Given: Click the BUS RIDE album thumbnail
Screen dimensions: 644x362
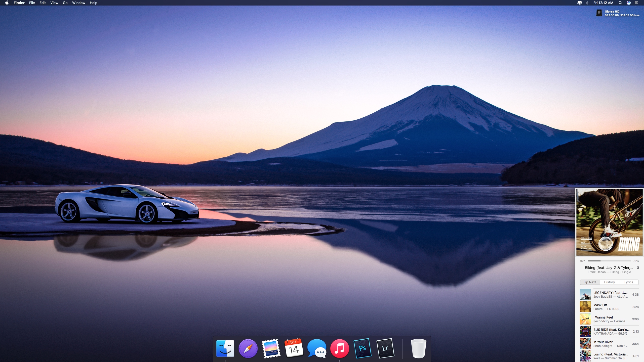Looking at the screenshot, I should [585, 331].
